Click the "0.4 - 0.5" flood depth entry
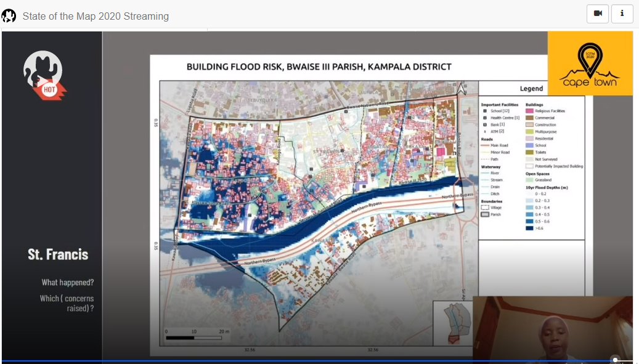 click(542, 214)
